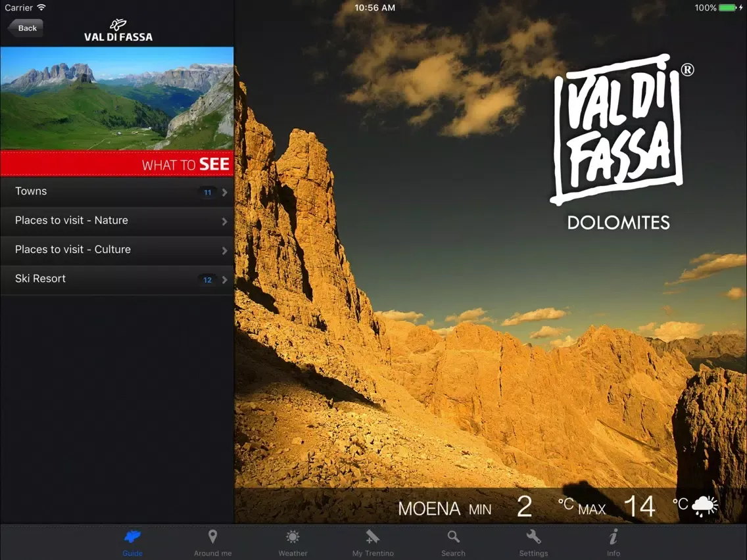Open Places to visit - Culture

click(x=117, y=250)
